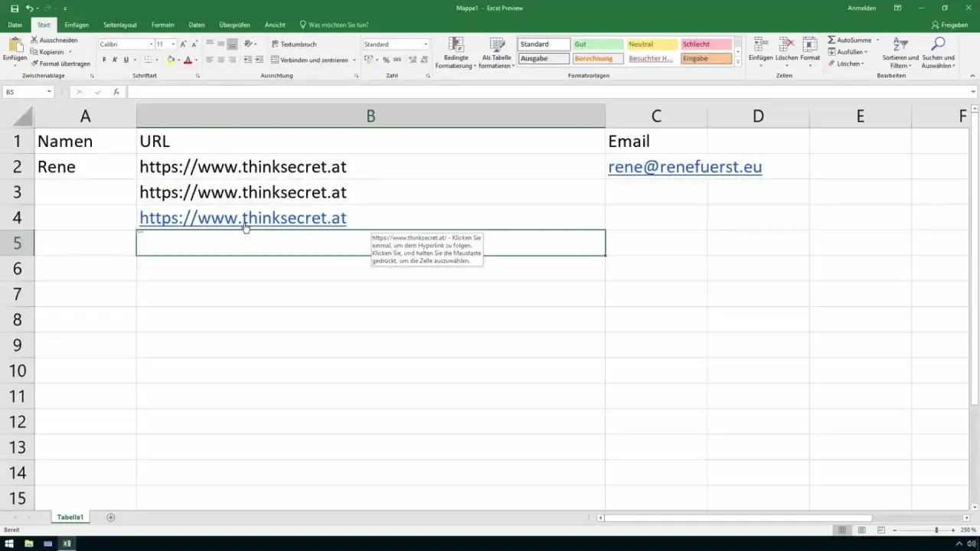The height and width of the screenshot is (551, 980).
Task: Open the font size dropdown
Action: [171, 44]
